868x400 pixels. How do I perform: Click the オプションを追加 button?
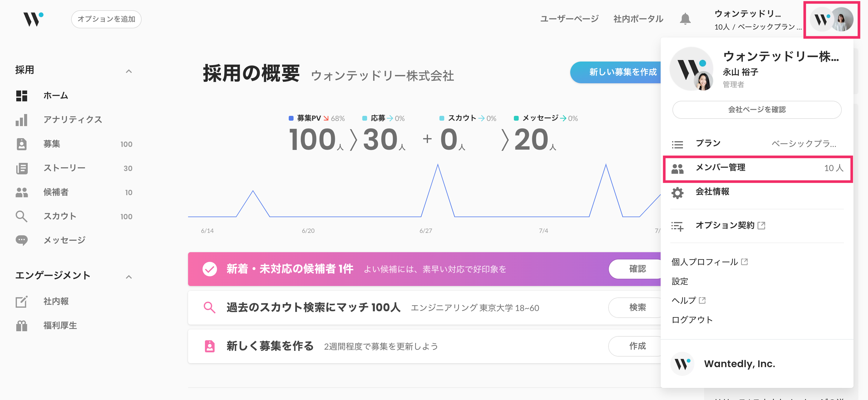point(106,19)
